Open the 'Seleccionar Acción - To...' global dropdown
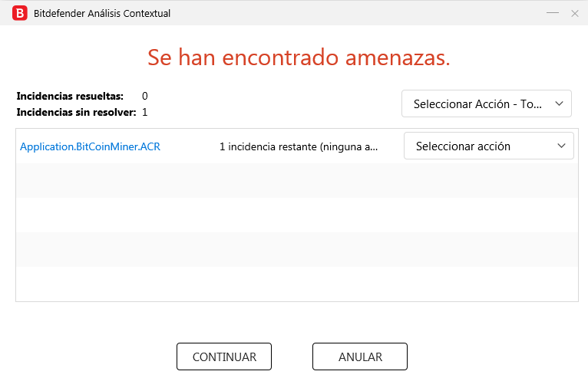 [x=487, y=103]
